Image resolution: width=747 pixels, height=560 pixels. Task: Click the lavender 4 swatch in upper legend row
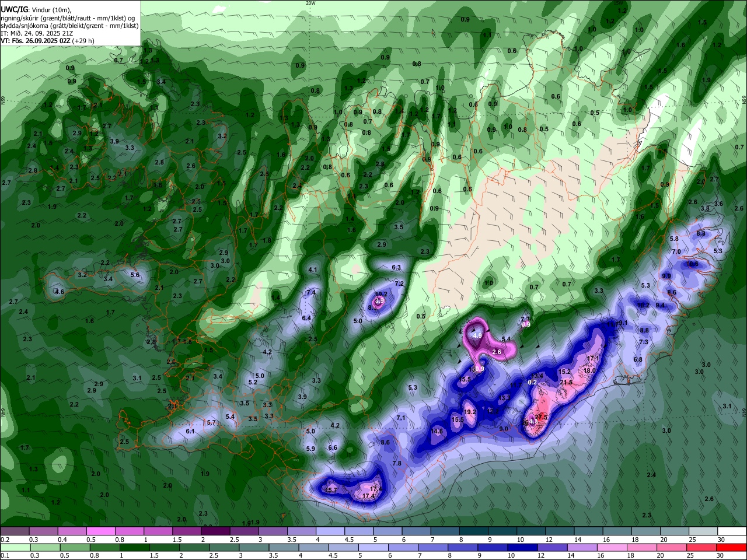click(330, 531)
